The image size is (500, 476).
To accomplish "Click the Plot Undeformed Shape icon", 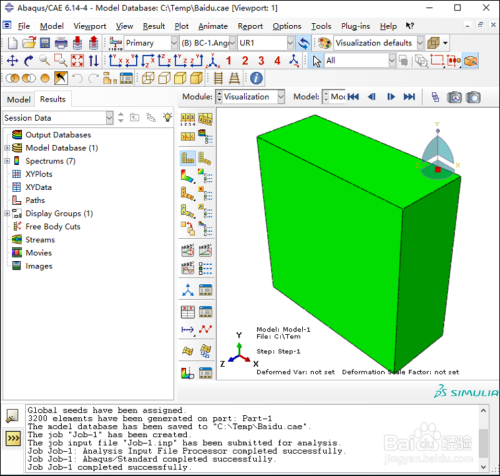I will pyautogui.click(x=188, y=158).
